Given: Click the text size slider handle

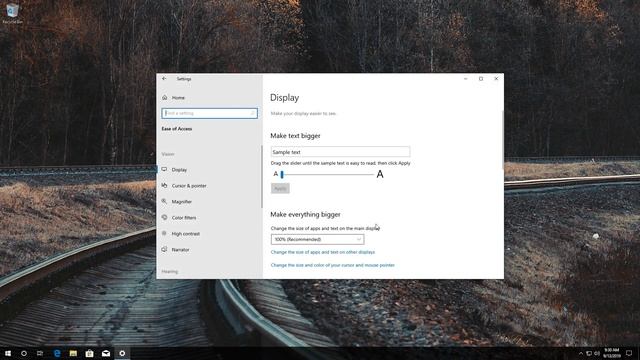Looking at the screenshot, I should click(282, 175).
